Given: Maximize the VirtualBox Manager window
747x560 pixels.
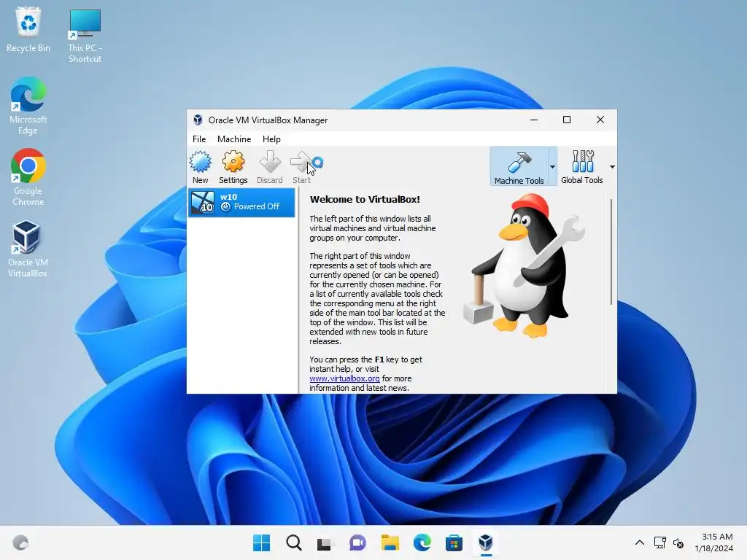Looking at the screenshot, I should (x=566, y=120).
